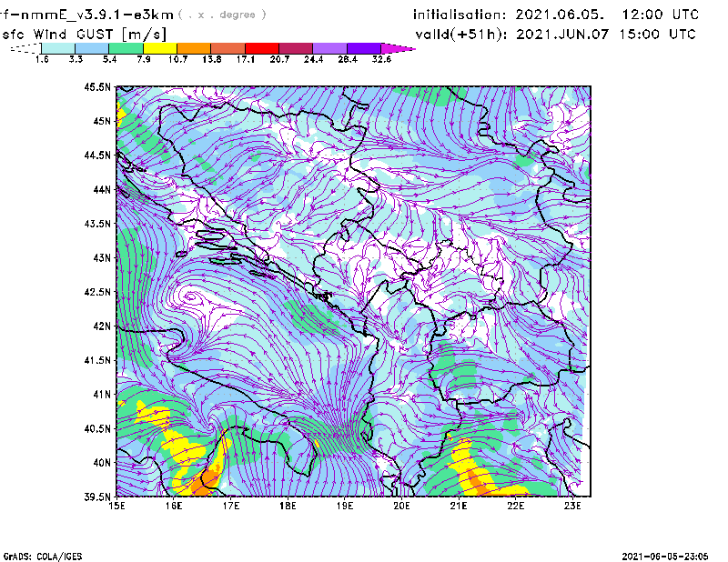Click the '22E' longitude label
Viewport: 728px width, 562px height.
coord(515,506)
